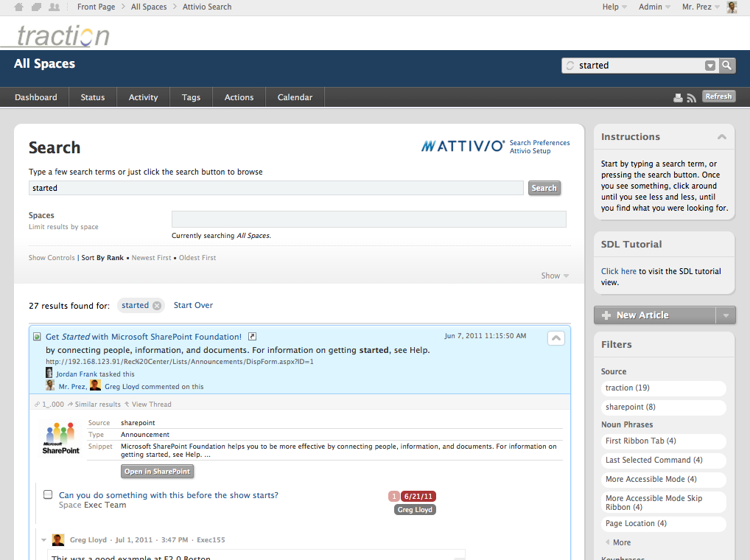Image resolution: width=750 pixels, height=560 pixels.
Task: Click the All Spaces breadcrumb link
Action: click(x=149, y=7)
